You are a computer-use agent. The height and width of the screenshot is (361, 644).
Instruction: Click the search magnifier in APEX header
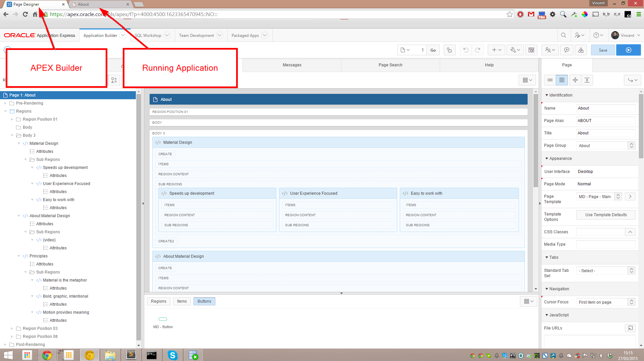563,35
